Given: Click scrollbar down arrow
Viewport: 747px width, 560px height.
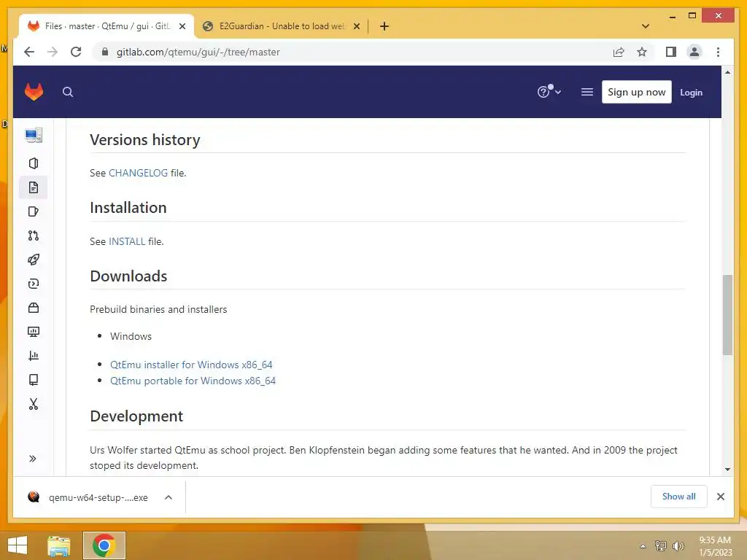Looking at the screenshot, I should pyautogui.click(x=727, y=469).
